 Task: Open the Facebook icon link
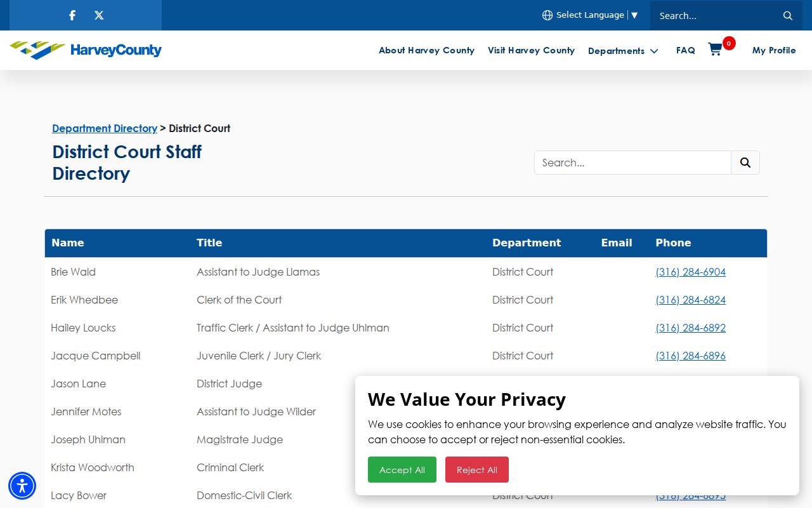(72, 15)
